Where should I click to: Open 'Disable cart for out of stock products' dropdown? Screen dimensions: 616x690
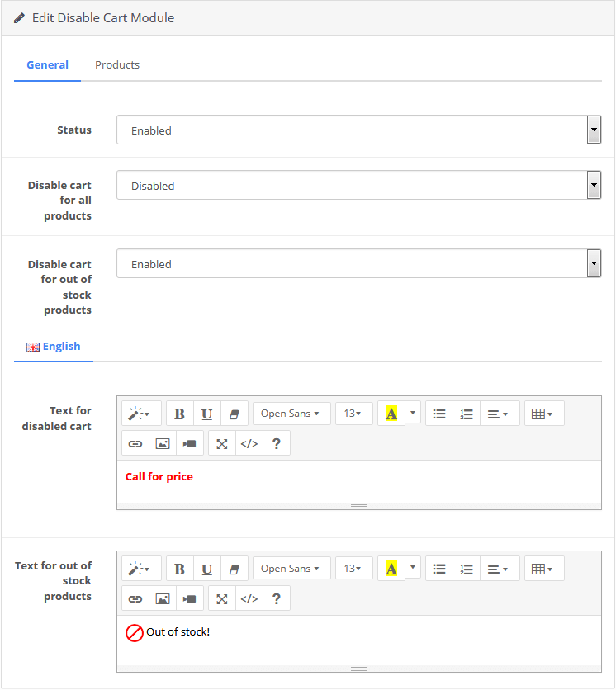(x=359, y=263)
